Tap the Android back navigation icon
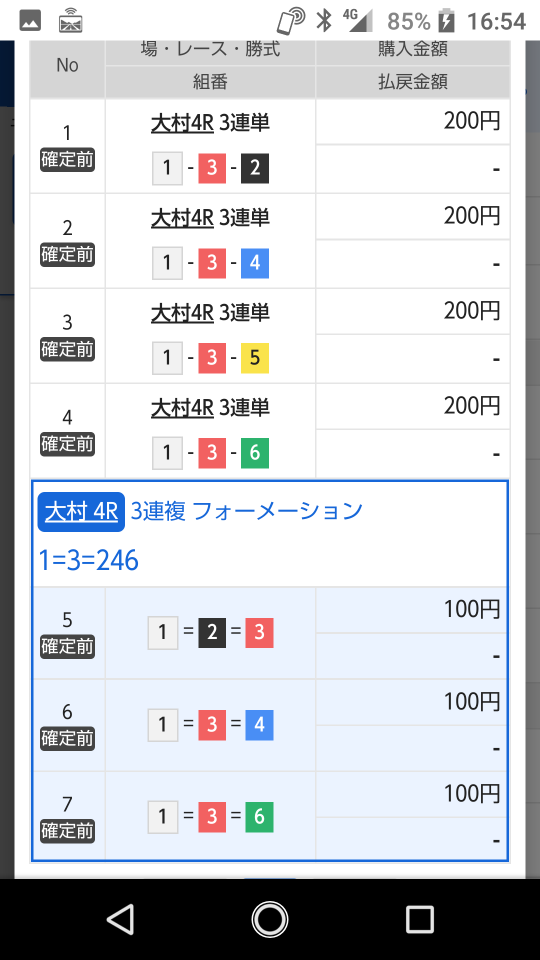The width and height of the screenshot is (540, 960). click(121, 920)
